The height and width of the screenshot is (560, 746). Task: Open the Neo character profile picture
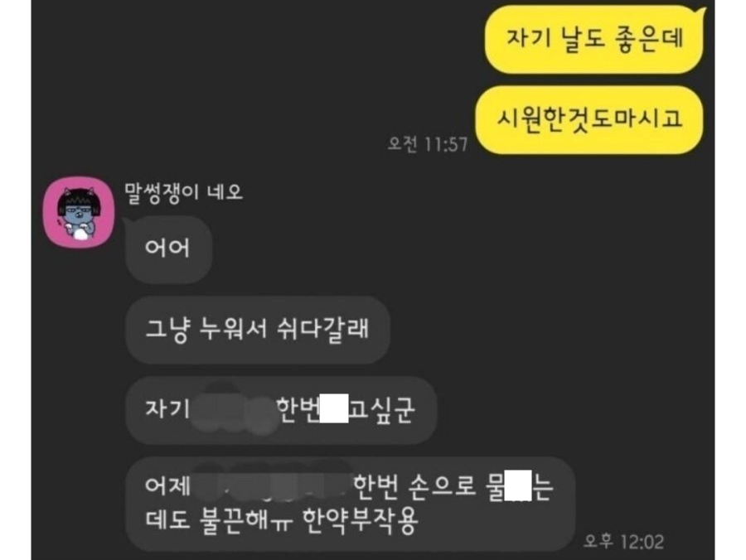pyautogui.click(x=79, y=213)
